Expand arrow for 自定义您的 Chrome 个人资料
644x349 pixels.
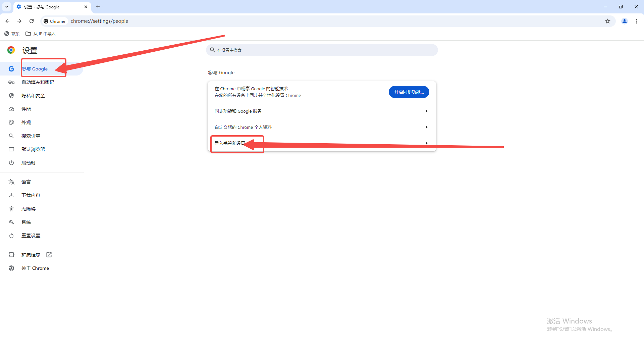click(x=427, y=127)
